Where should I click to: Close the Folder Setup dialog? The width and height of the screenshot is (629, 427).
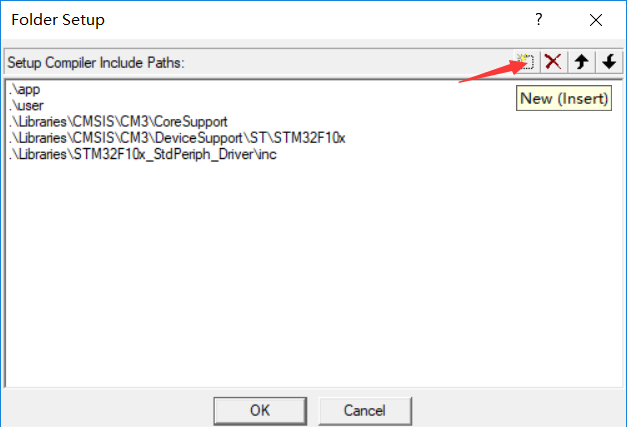click(x=596, y=20)
